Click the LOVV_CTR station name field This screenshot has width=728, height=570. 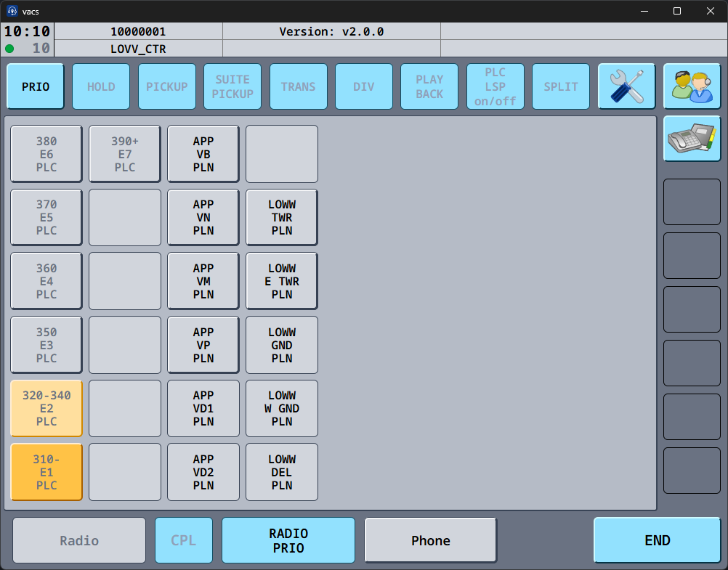click(x=138, y=49)
